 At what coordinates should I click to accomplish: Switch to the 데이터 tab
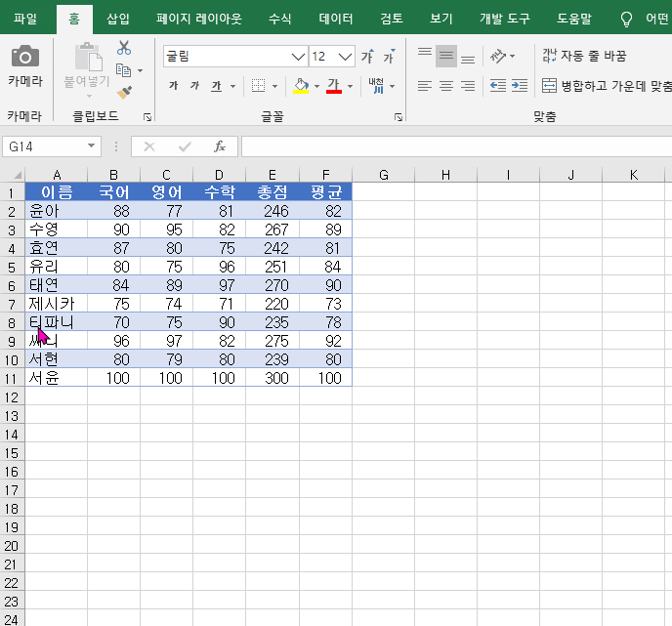point(336,19)
